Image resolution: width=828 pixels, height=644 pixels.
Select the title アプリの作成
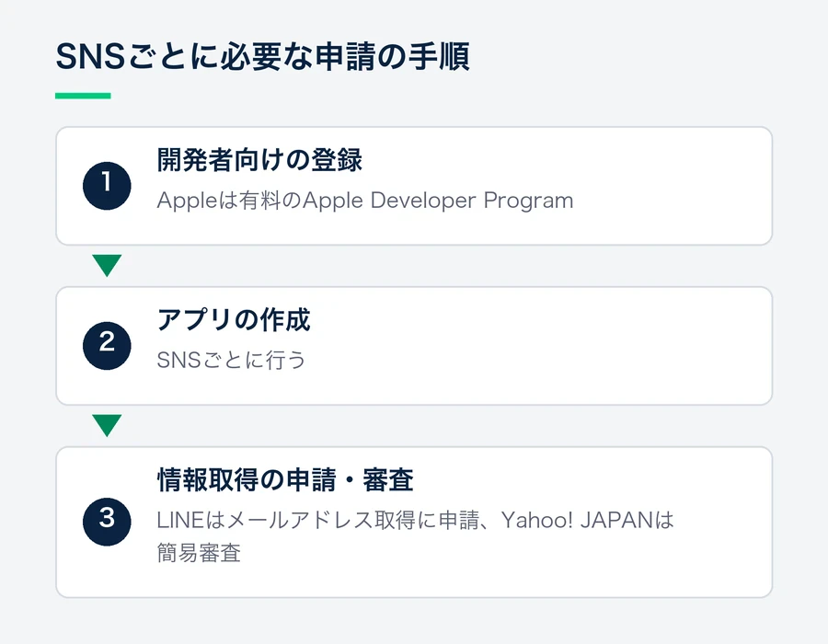pos(234,320)
